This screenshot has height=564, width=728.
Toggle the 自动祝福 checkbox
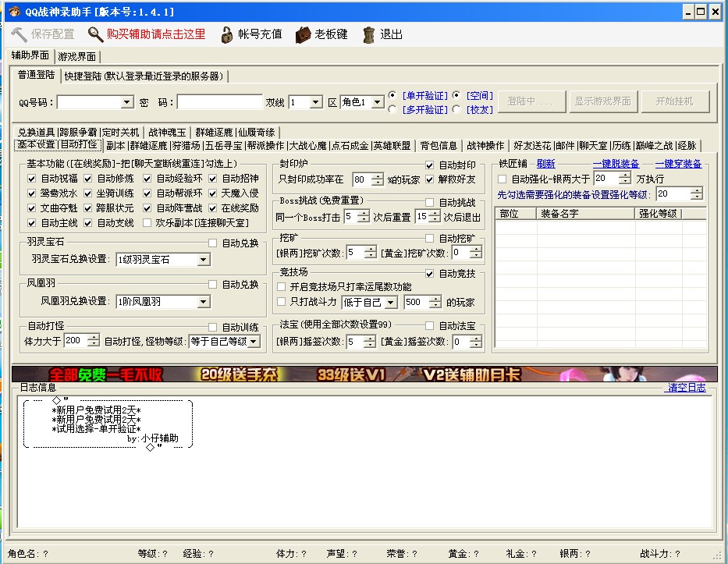coord(31,179)
